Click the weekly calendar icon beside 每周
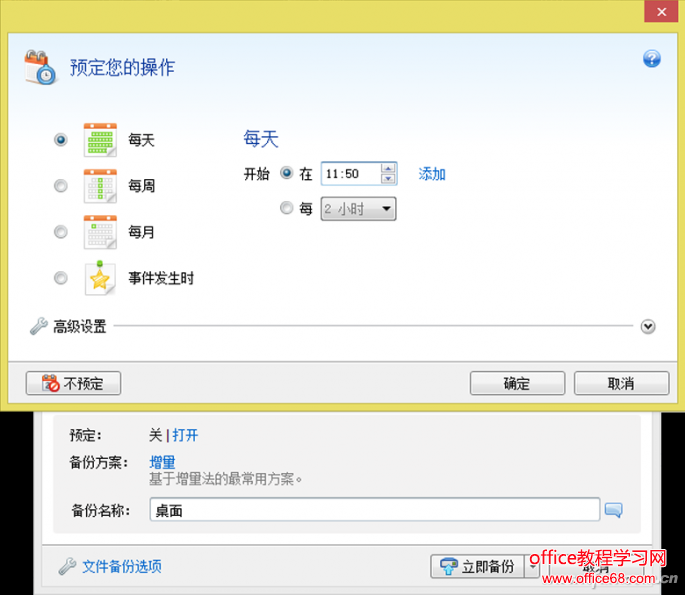685x595 pixels. [100, 186]
